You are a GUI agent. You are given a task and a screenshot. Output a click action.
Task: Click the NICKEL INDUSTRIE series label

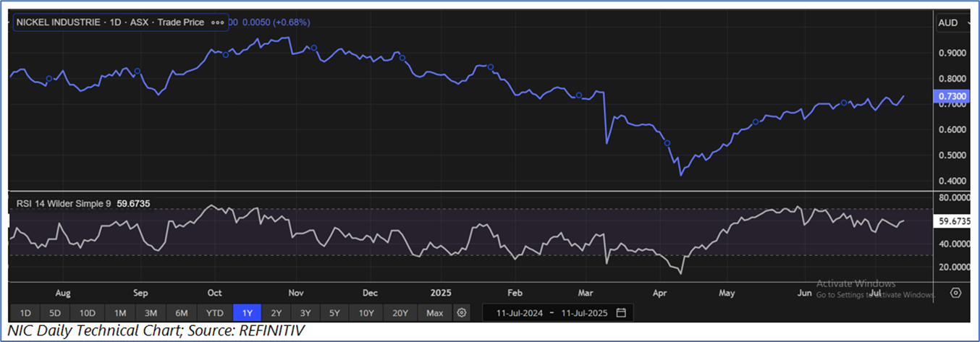[x=60, y=22]
